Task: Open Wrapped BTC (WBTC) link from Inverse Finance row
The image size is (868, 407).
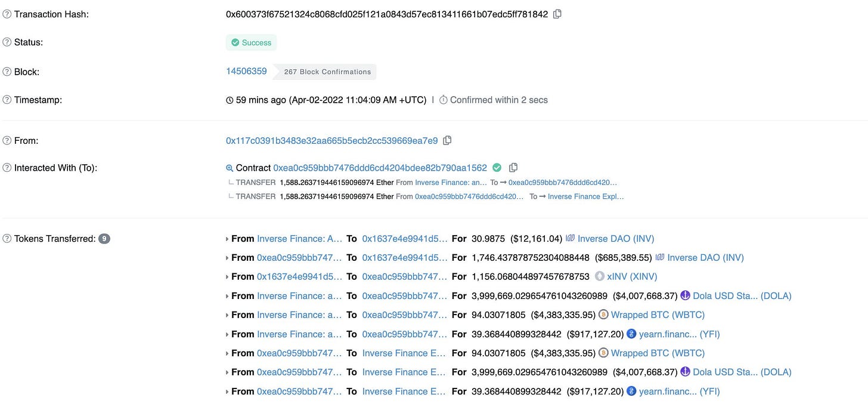Action: [x=658, y=314]
